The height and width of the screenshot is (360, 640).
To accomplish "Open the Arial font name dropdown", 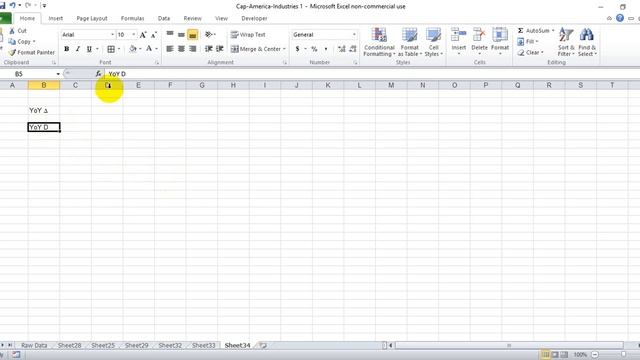I will 112,35.
